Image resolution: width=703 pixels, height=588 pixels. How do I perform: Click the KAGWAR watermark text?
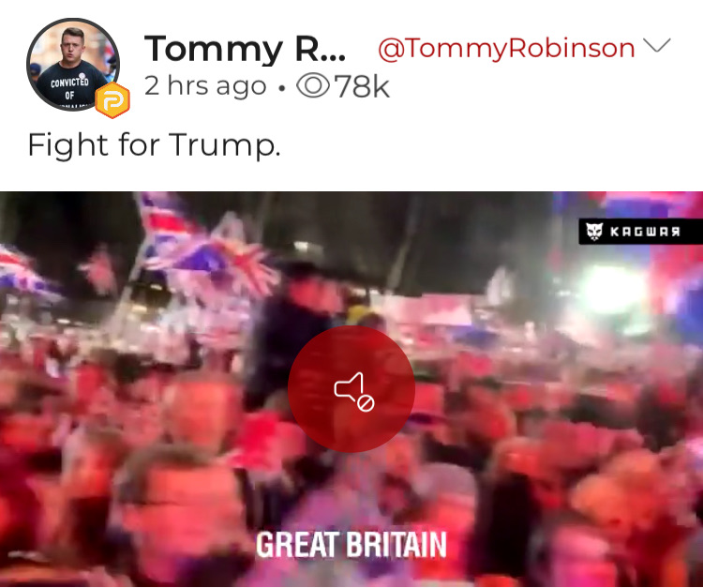click(645, 232)
